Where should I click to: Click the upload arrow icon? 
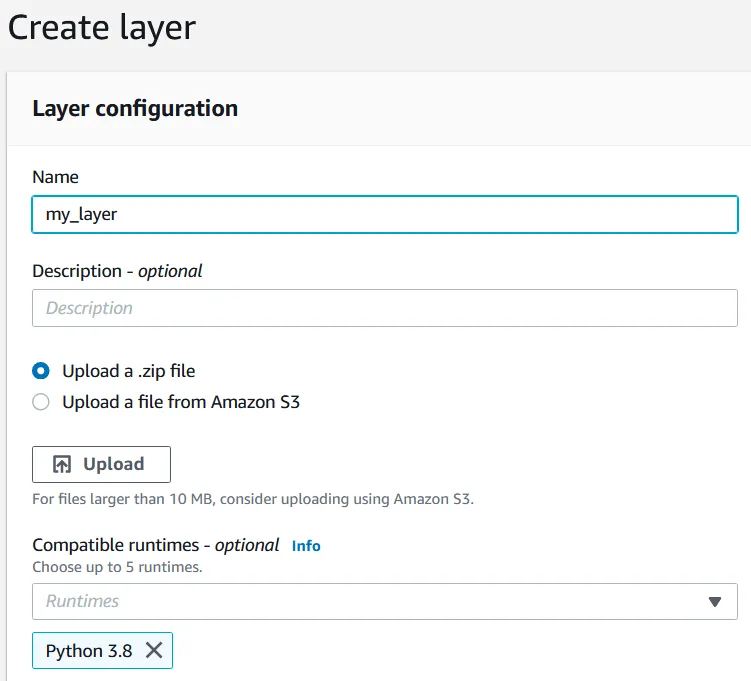[x=62, y=464]
